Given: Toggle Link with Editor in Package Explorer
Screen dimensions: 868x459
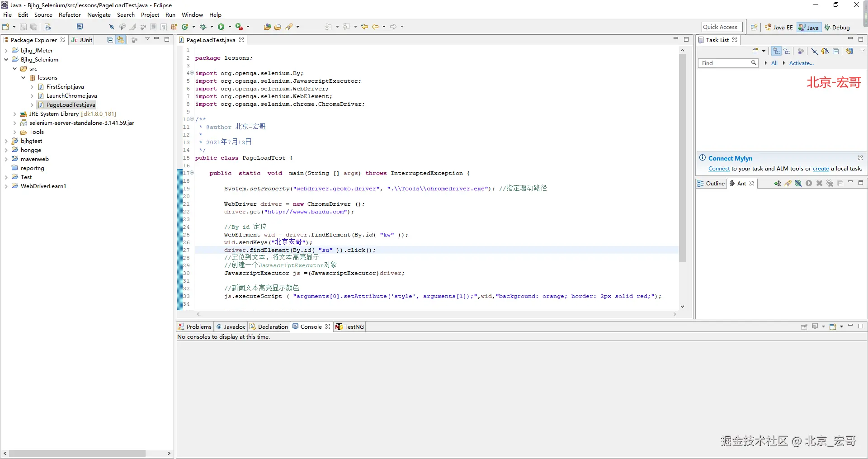Looking at the screenshot, I should point(121,40).
